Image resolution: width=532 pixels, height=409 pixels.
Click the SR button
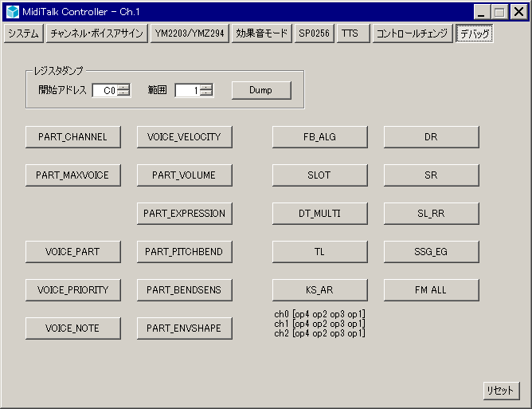(x=431, y=175)
